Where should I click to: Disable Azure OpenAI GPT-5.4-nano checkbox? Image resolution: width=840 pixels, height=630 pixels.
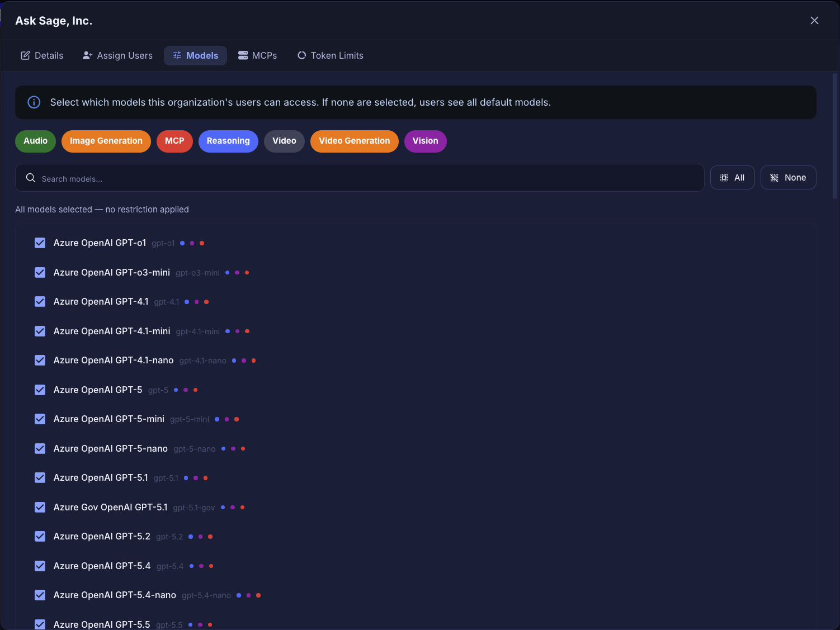click(40, 595)
